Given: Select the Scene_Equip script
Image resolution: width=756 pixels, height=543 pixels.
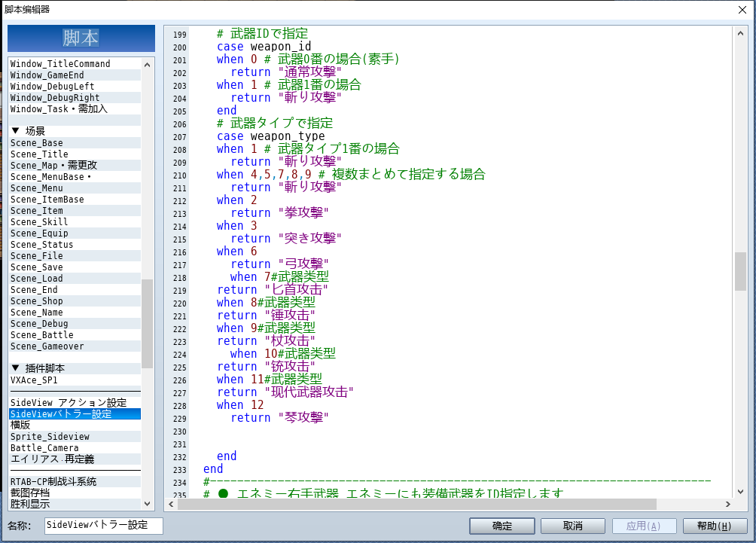Looking at the screenshot, I should point(75,233).
